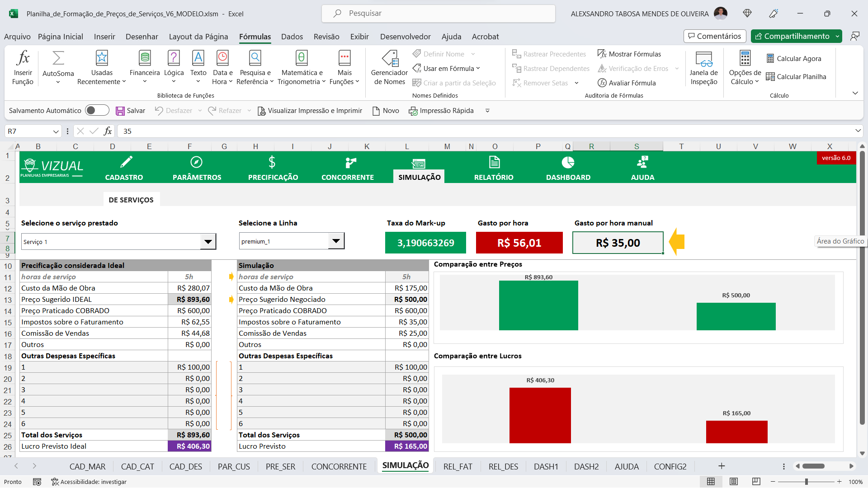Create Novo workbook from toolbar
The image size is (868, 488).
[x=386, y=111]
